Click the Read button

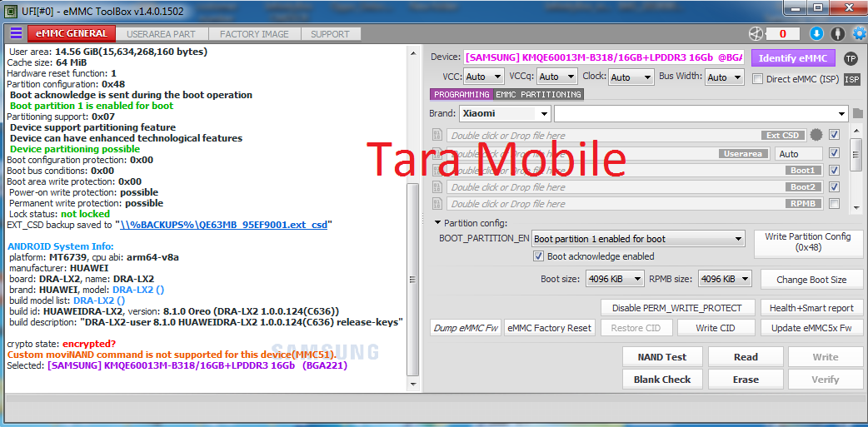point(746,357)
